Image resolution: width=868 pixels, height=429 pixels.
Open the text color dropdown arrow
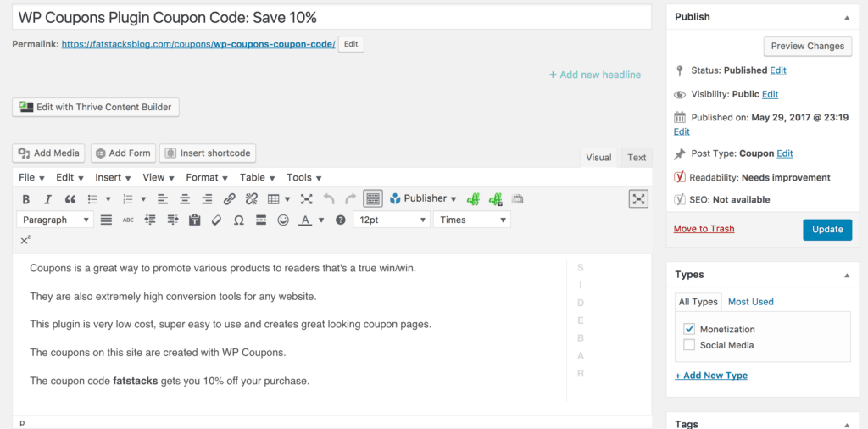tap(321, 220)
